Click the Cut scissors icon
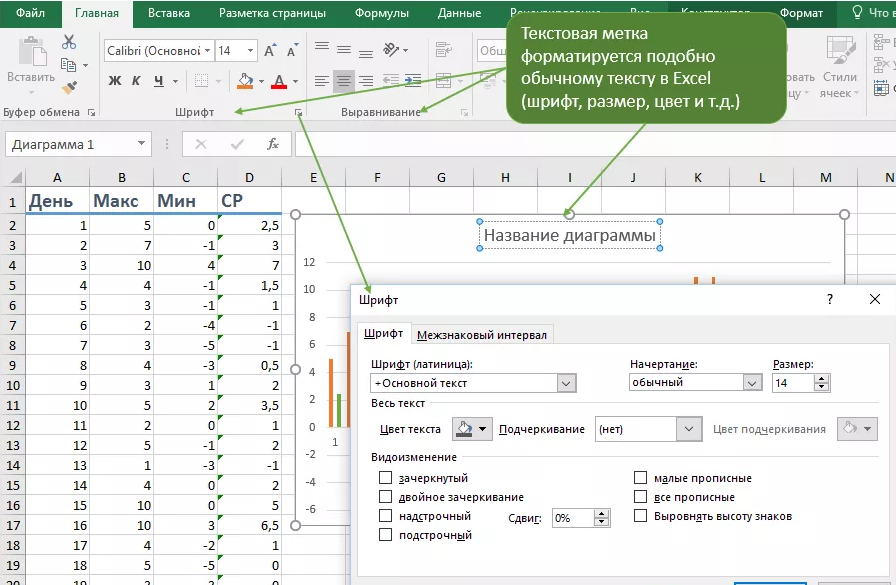Screen dimensions: 896x585 [x=69, y=42]
